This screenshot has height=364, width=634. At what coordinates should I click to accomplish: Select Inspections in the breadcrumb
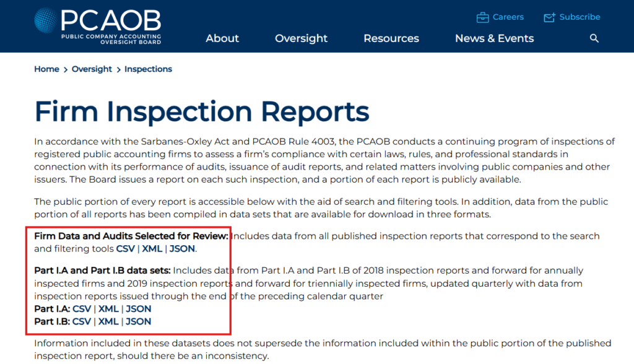(x=148, y=69)
